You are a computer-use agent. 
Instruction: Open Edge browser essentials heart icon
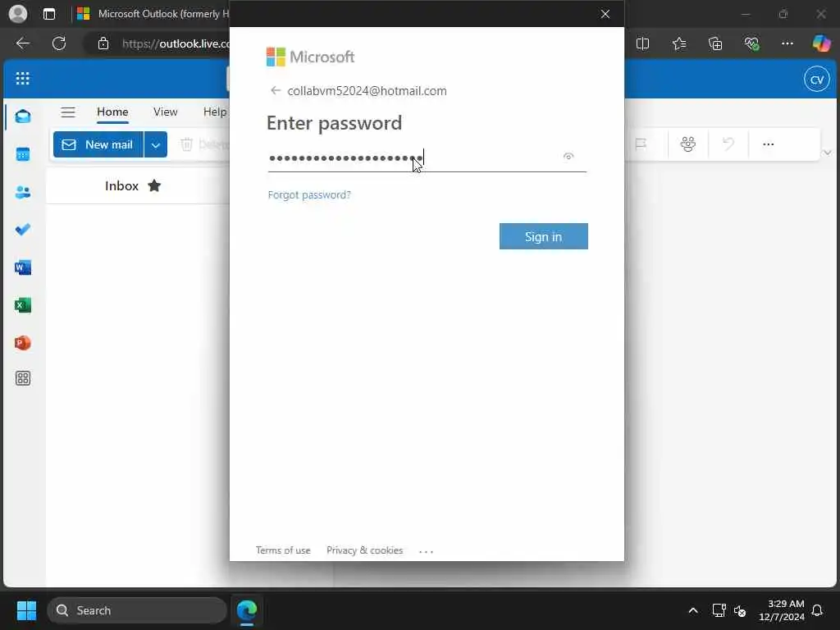click(x=751, y=43)
